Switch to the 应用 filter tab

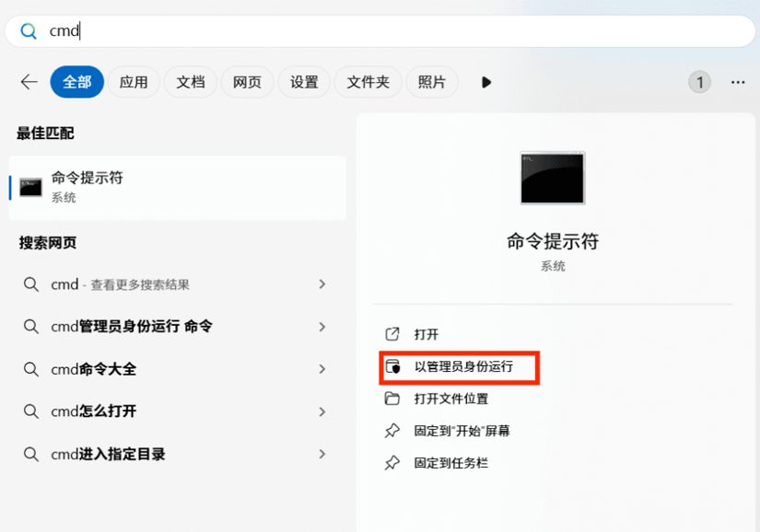tap(134, 82)
